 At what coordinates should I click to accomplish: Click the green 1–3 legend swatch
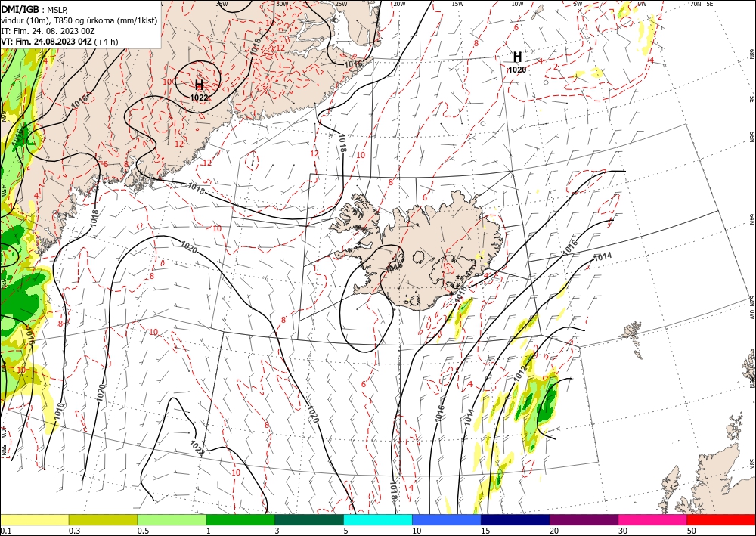coord(240,519)
